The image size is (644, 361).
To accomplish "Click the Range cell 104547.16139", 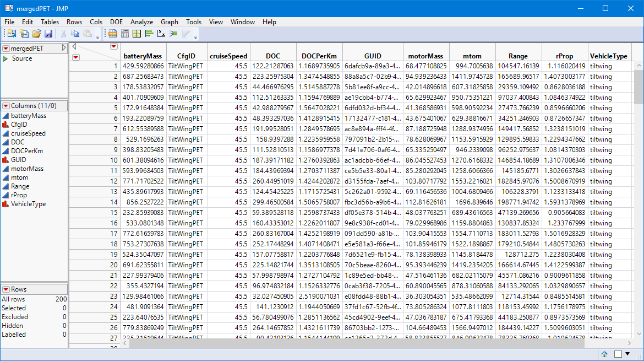I will point(519,66).
